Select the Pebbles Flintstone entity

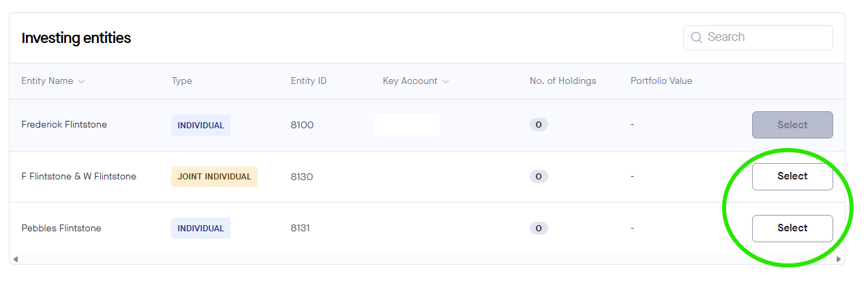(x=792, y=228)
